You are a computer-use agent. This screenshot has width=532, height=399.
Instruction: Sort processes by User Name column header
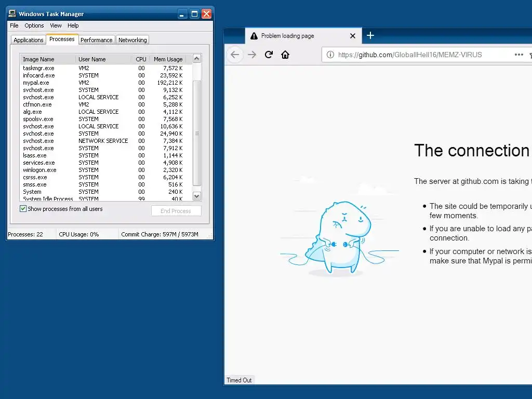coord(103,59)
